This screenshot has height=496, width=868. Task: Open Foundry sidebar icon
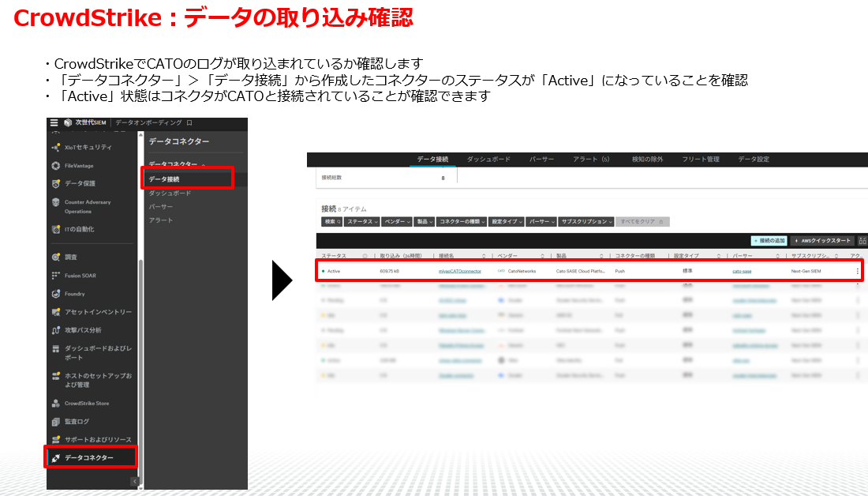pos(55,294)
